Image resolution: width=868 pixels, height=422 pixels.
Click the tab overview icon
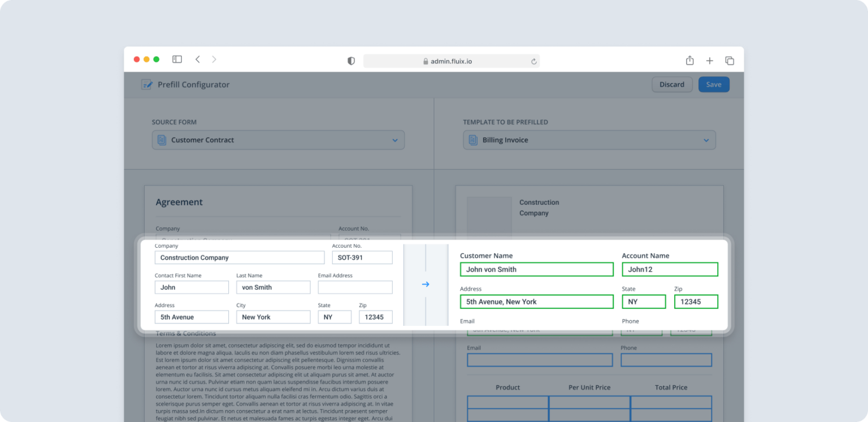(730, 59)
